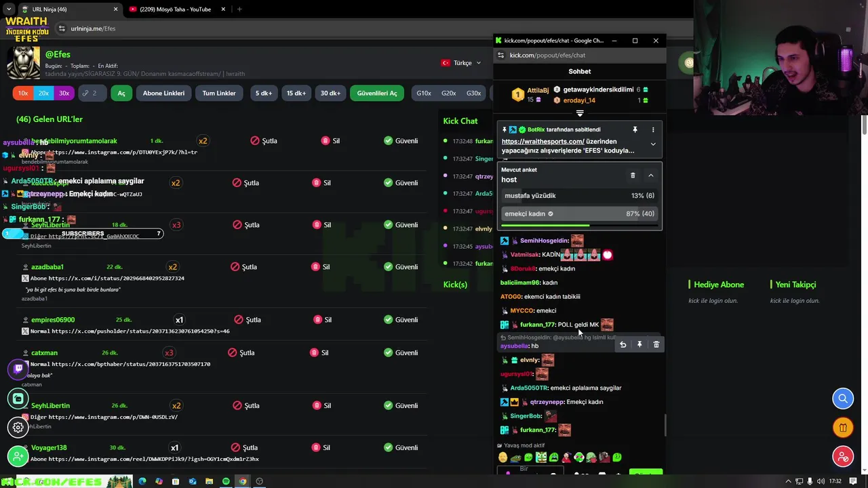Expand the pinned BotRix message chevron
Viewport: 868px width, 488px height.
click(x=653, y=144)
